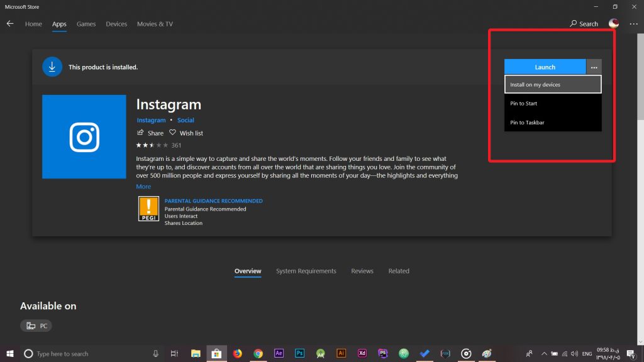The image size is (644, 362).
Task: Click the Share icon under Instagram
Action: click(x=140, y=133)
